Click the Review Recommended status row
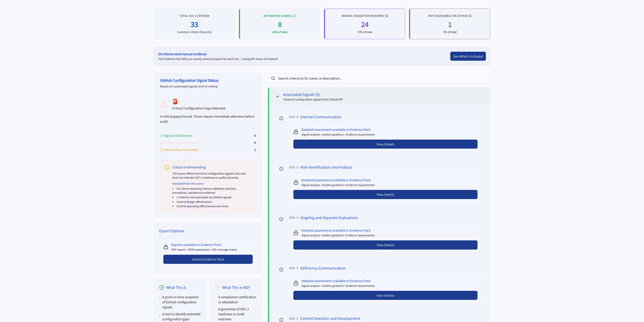 [x=181, y=150]
